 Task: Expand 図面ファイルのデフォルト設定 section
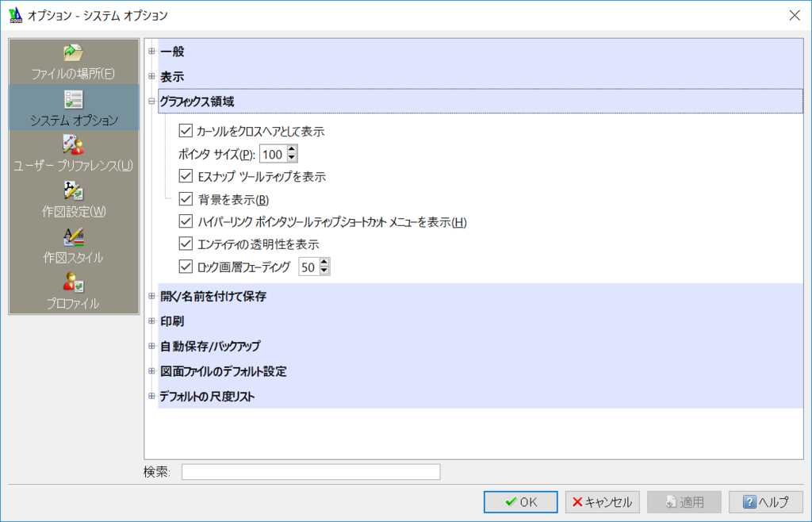click(151, 370)
